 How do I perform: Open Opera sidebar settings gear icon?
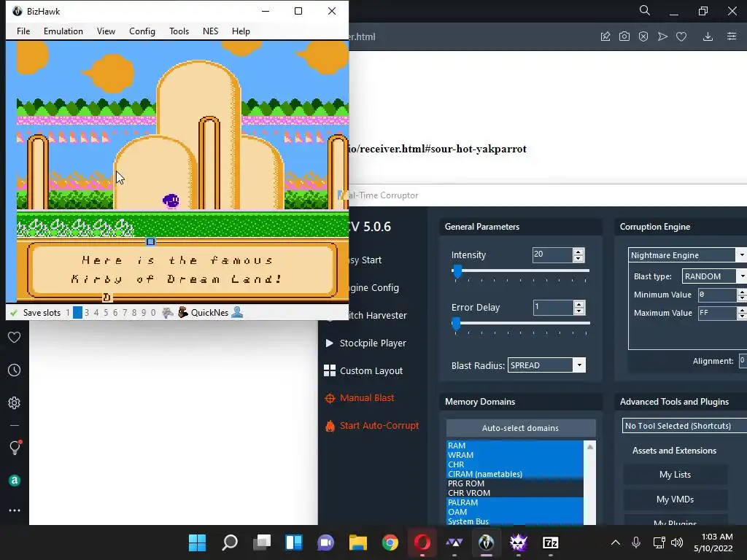(15, 402)
